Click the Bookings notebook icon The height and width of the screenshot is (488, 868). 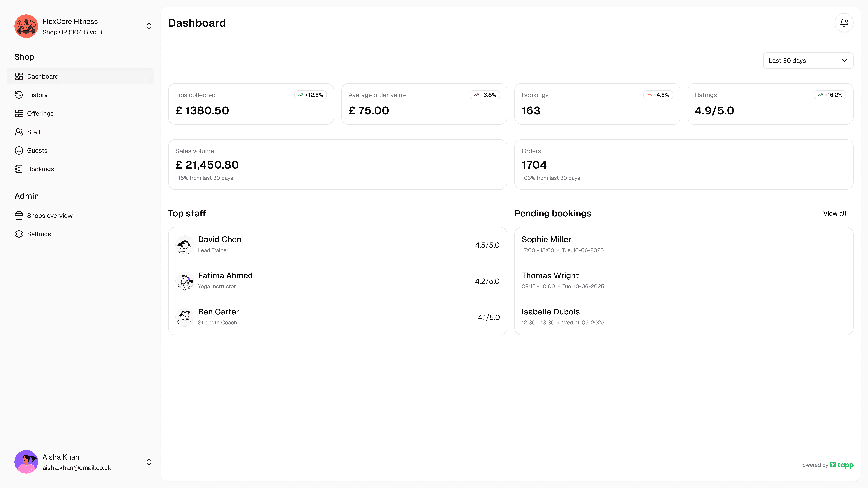pos(19,169)
